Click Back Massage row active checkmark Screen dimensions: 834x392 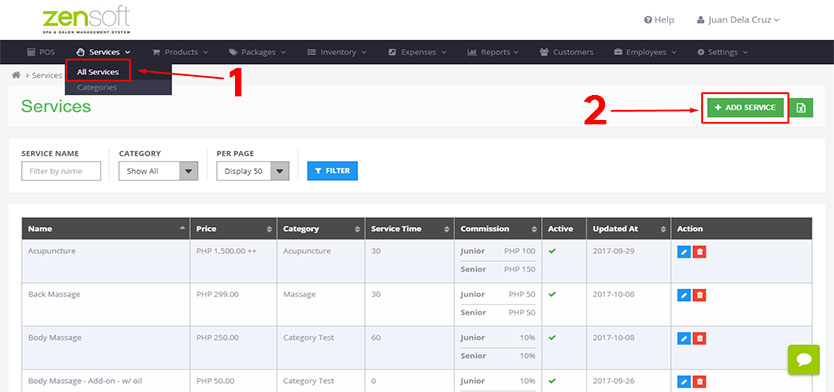(552, 294)
